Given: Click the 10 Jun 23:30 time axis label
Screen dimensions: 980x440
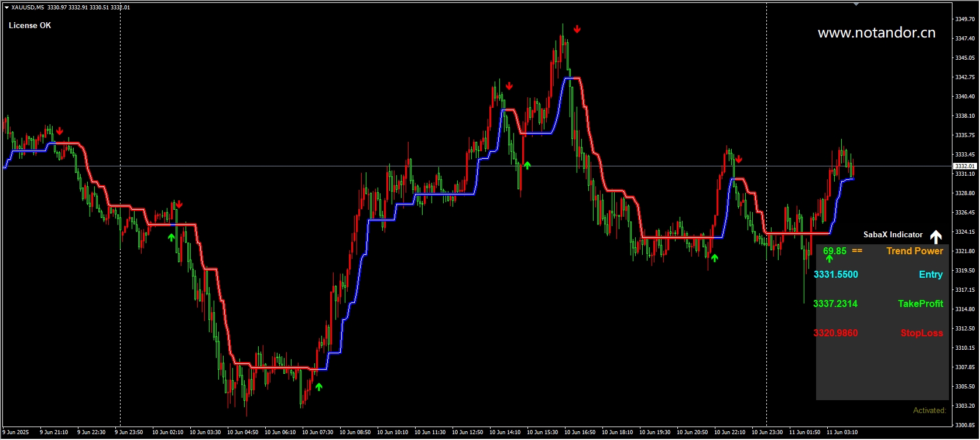Looking at the screenshot, I should click(767, 432).
